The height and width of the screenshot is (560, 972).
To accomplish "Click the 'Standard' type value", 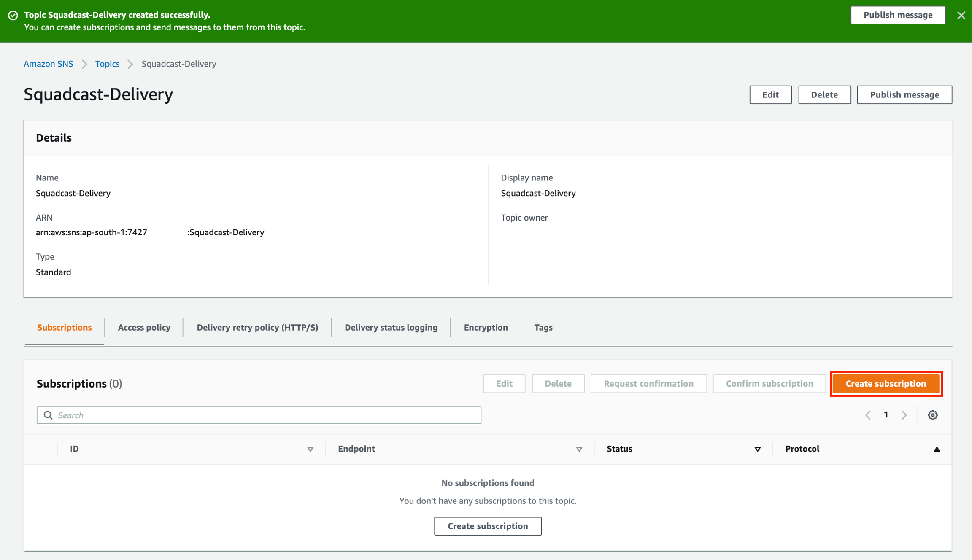I will click(53, 272).
